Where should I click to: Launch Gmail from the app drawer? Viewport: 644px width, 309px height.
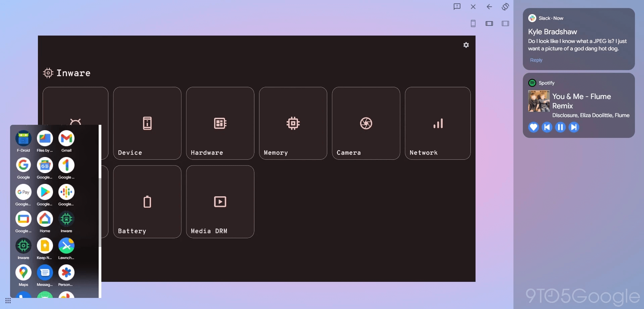[66, 138]
